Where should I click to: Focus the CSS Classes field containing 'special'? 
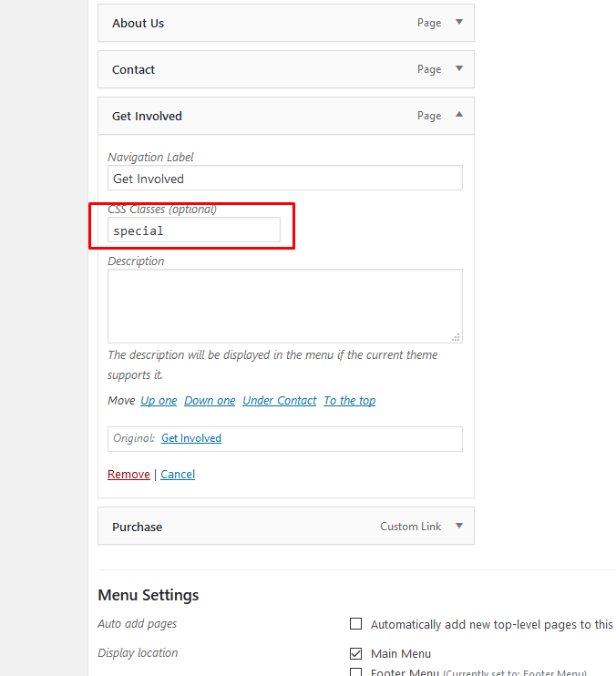pyautogui.click(x=193, y=230)
